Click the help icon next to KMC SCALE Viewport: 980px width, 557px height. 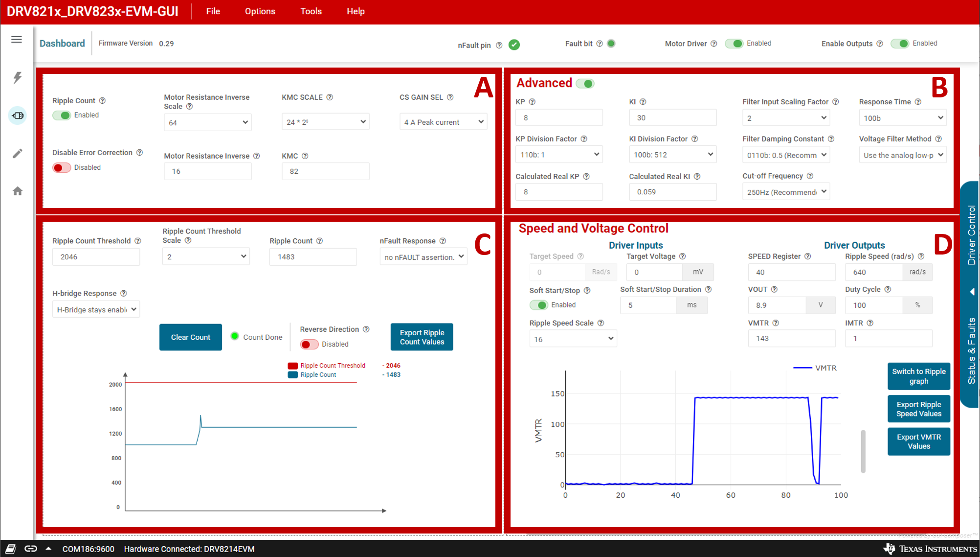[330, 97]
